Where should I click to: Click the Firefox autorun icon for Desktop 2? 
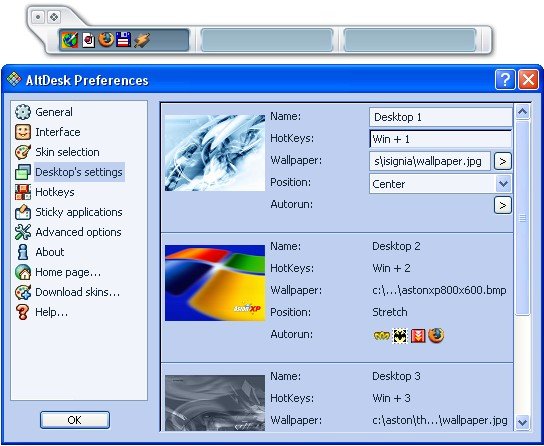coord(436,335)
